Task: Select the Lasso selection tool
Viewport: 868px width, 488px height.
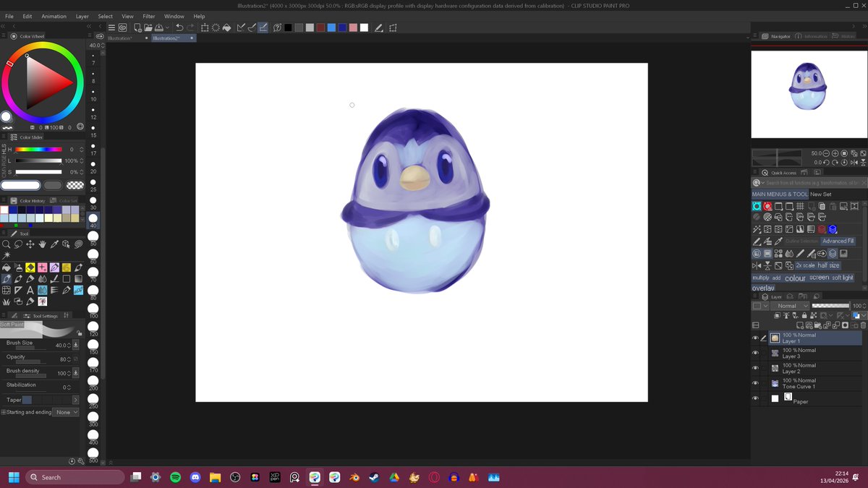Action: (x=18, y=244)
